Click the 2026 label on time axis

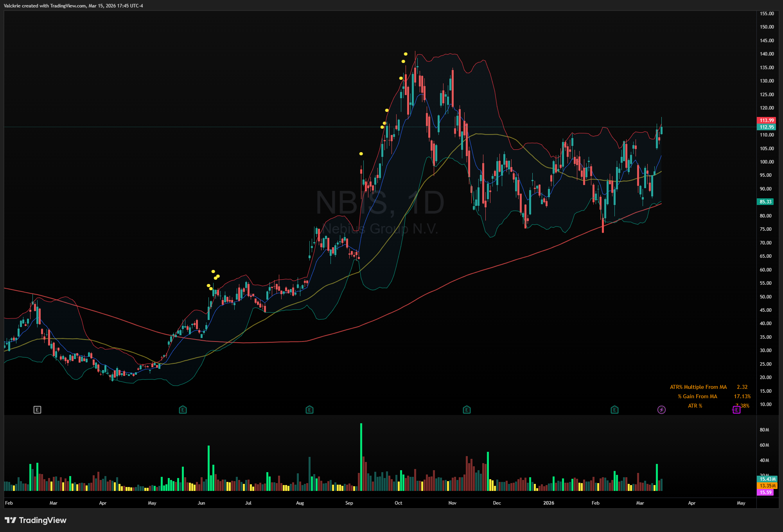click(548, 503)
